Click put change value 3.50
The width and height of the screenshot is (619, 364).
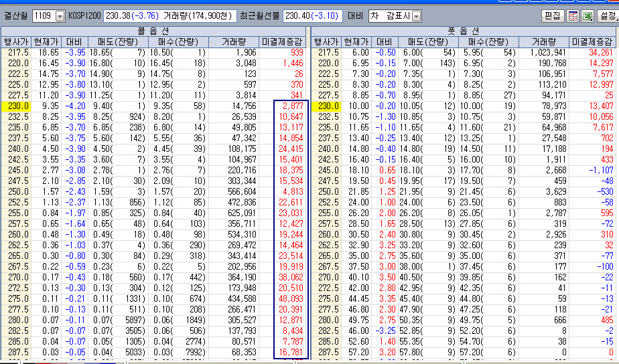click(387, 277)
